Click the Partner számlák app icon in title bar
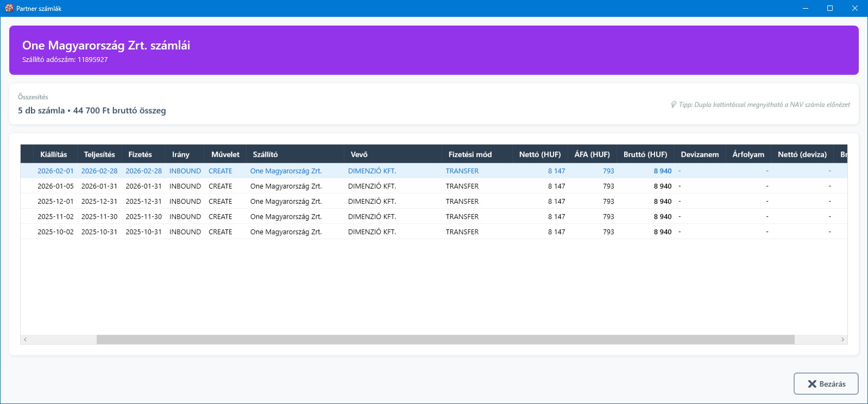868x404 pixels. 9,8
